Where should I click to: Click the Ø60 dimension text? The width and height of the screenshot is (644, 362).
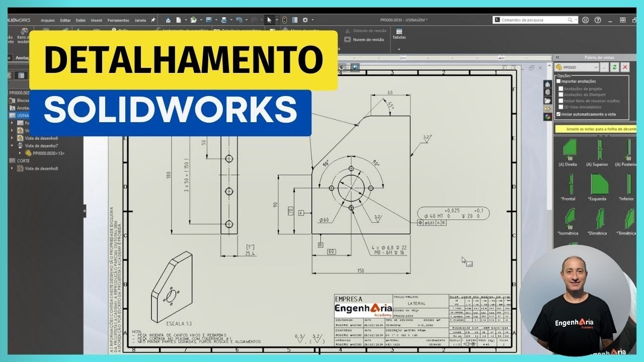pyautogui.click(x=324, y=220)
